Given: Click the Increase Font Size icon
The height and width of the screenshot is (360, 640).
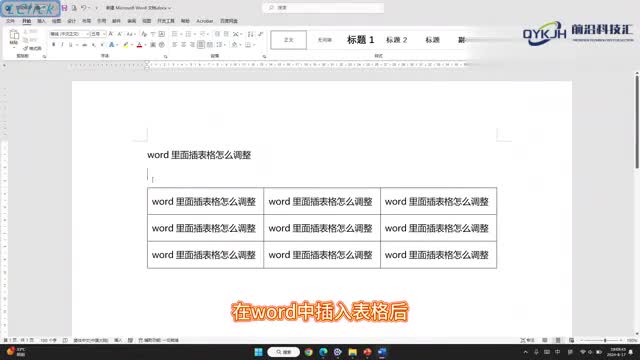Looking at the screenshot, I should point(111,34).
